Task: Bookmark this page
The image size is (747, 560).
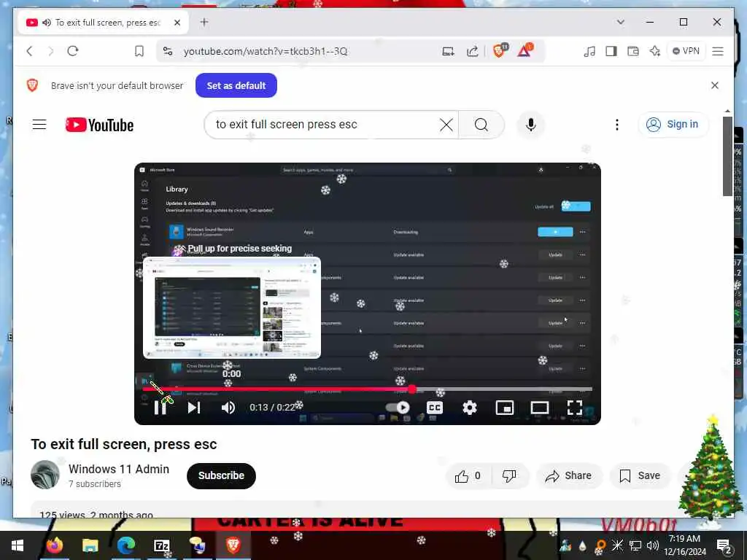Action: pos(139,51)
